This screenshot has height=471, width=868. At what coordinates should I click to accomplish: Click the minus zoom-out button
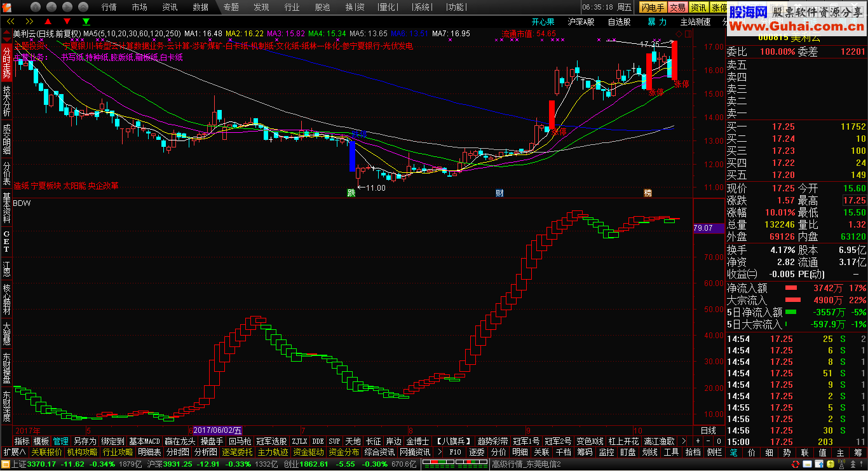point(708,441)
